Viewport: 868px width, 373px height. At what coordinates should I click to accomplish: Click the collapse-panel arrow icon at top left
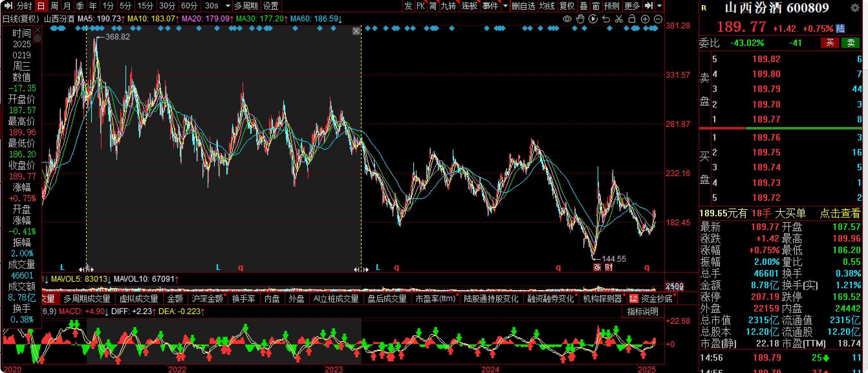click(8, 6)
